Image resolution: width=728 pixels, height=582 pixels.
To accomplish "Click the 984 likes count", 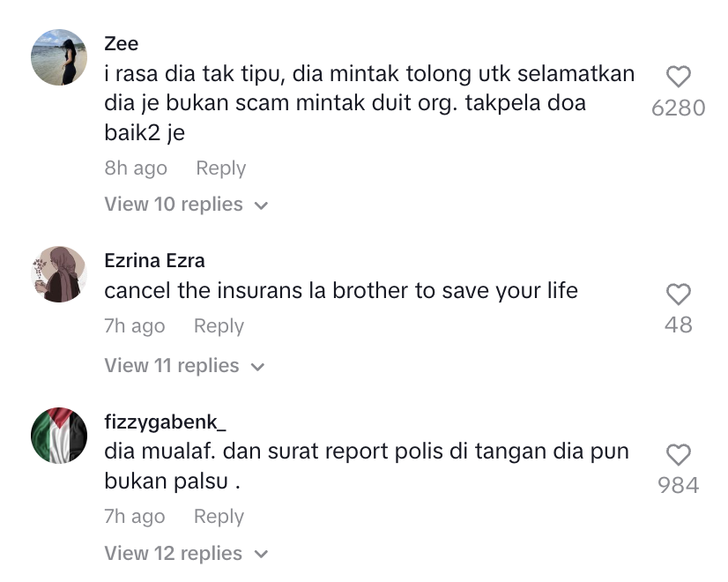I will tap(679, 485).
